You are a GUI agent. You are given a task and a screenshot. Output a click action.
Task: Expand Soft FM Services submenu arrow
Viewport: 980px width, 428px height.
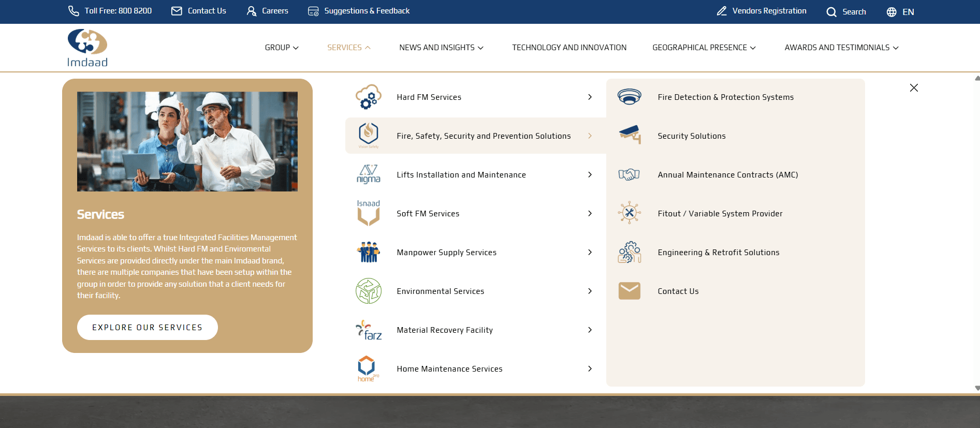point(590,213)
